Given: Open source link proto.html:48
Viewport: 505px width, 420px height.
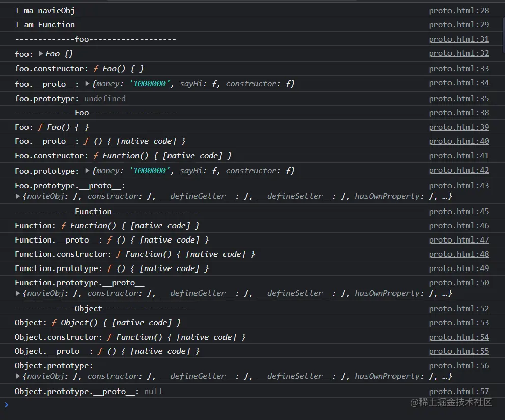Looking at the screenshot, I should pos(459,254).
